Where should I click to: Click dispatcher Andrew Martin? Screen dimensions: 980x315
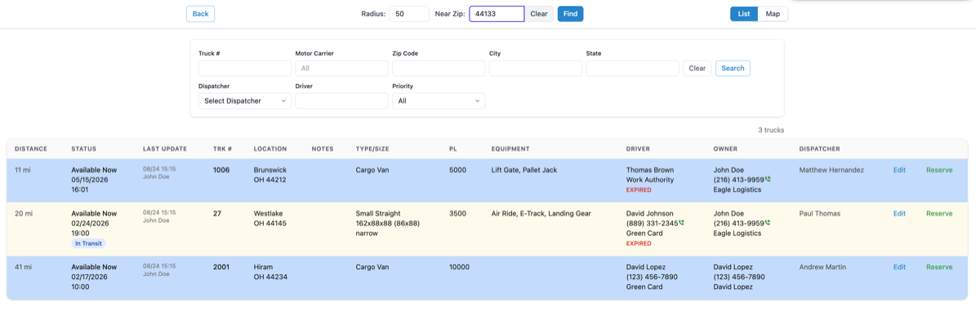point(822,267)
